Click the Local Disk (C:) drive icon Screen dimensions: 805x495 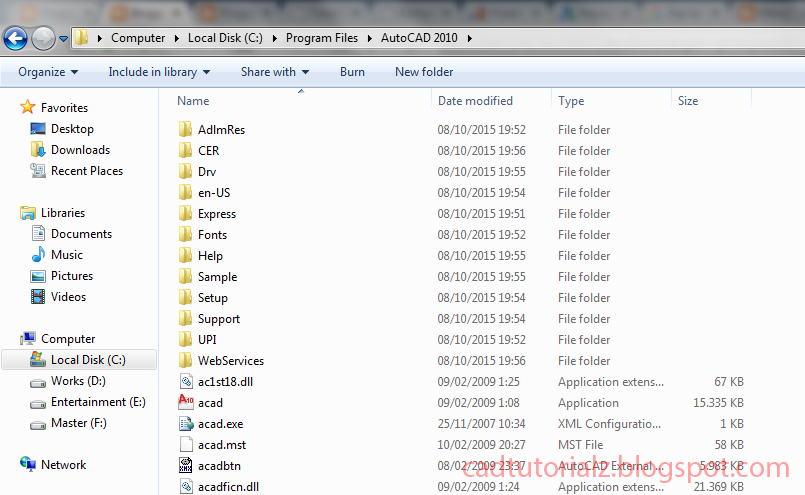(x=37, y=359)
